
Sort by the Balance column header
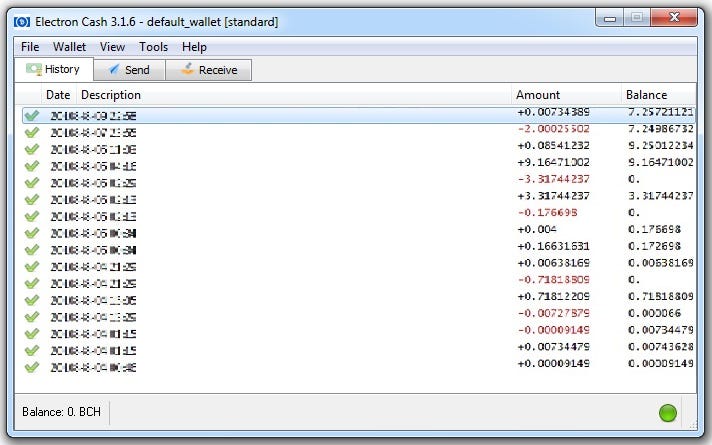tap(658, 95)
